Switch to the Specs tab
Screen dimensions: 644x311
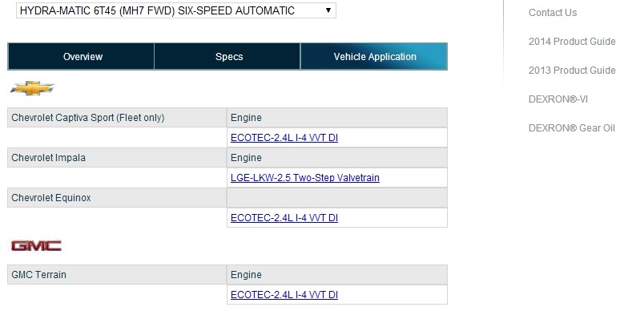227,56
